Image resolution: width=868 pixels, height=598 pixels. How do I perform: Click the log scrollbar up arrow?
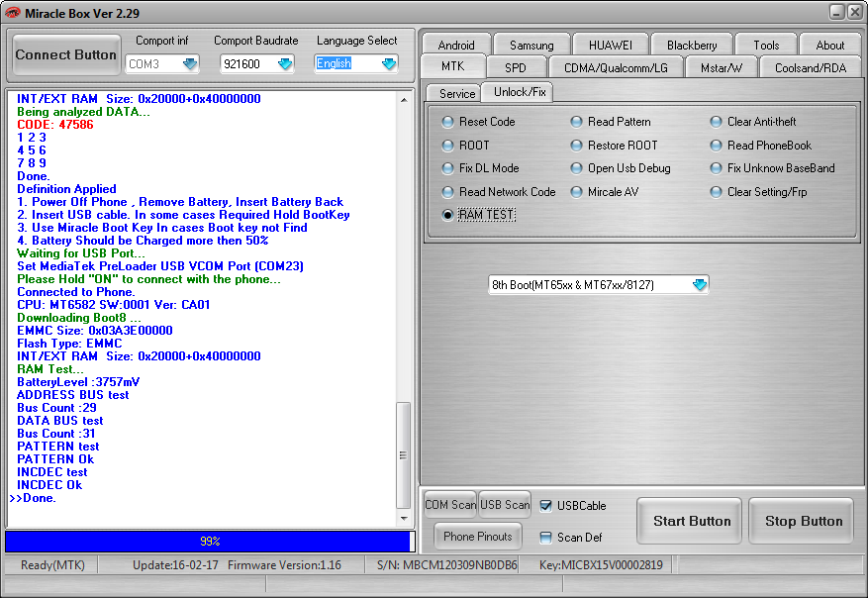pyautogui.click(x=404, y=100)
